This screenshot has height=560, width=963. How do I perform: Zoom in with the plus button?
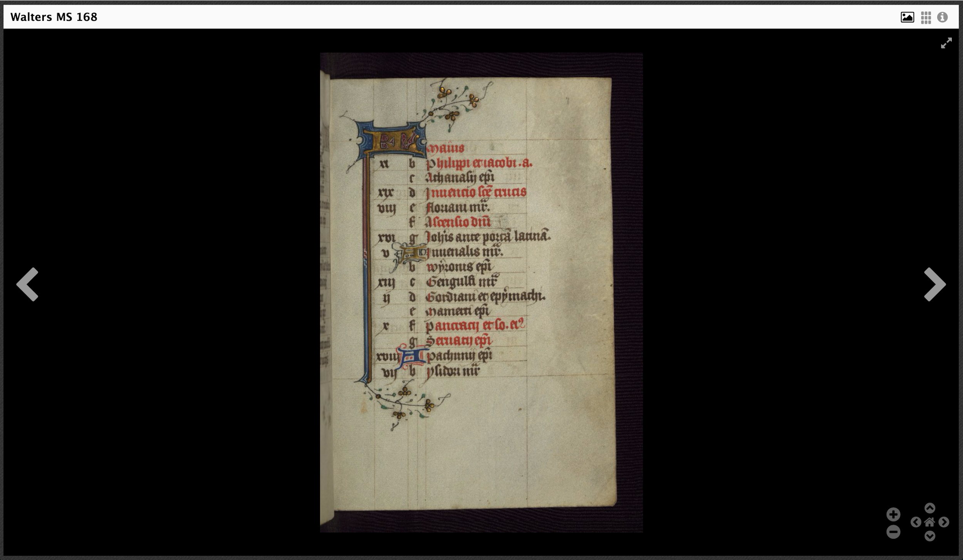(893, 514)
